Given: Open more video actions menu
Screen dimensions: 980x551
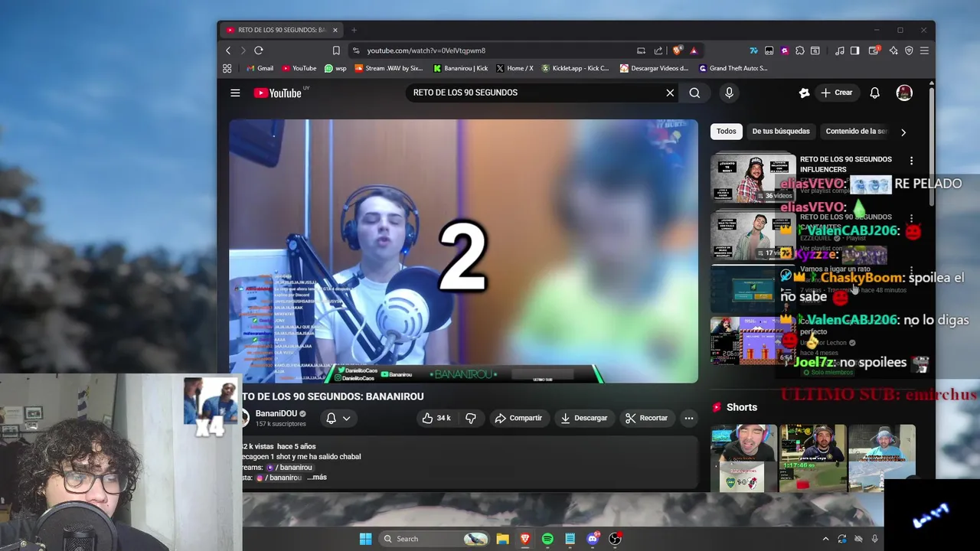Looking at the screenshot, I should (x=689, y=418).
